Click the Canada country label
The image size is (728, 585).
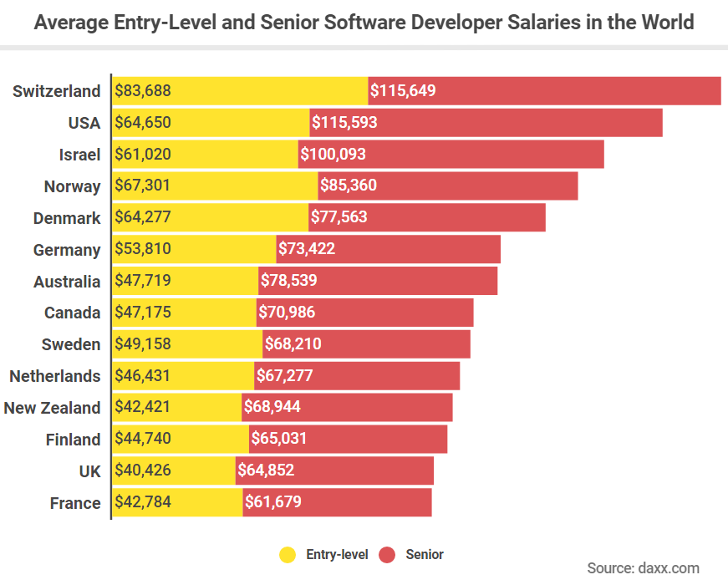[73, 313]
